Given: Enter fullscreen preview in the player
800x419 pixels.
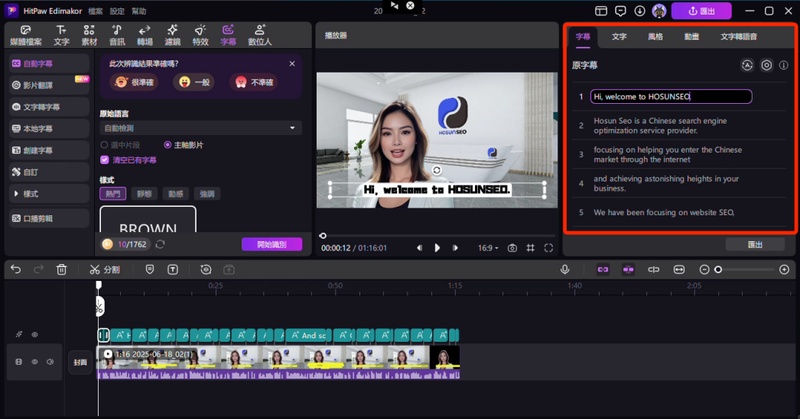Looking at the screenshot, I should 549,248.
